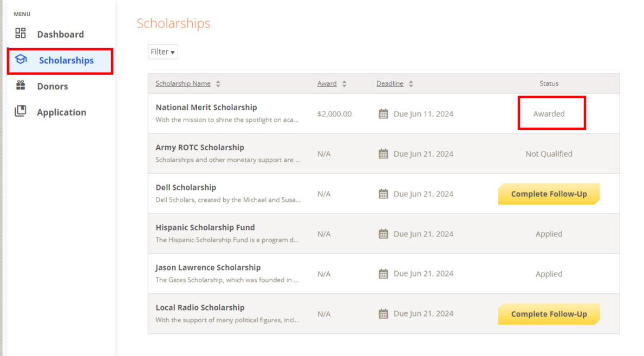Toggle sort direction on Scholarship Name column
This screenshot has width=644, height=356.
click(218, 83)
